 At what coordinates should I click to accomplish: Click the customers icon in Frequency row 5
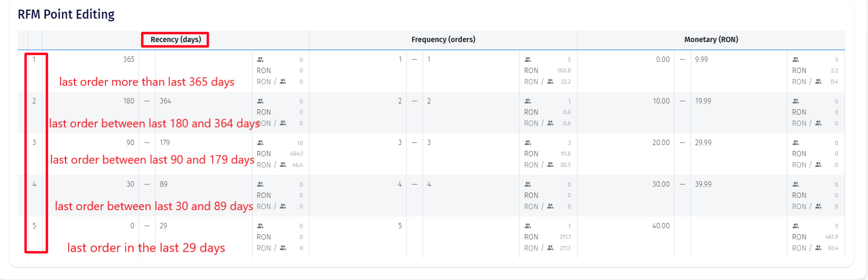(528, 226)
